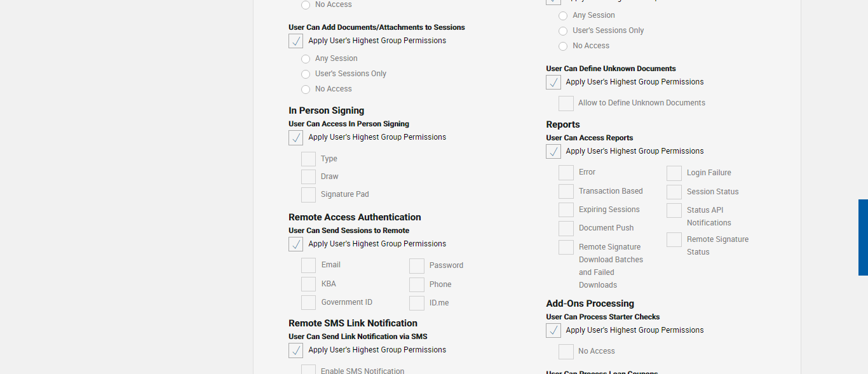Check the Session Status report box
The width and height of the screenshot is (868, 374).
[x=674, y=192]
